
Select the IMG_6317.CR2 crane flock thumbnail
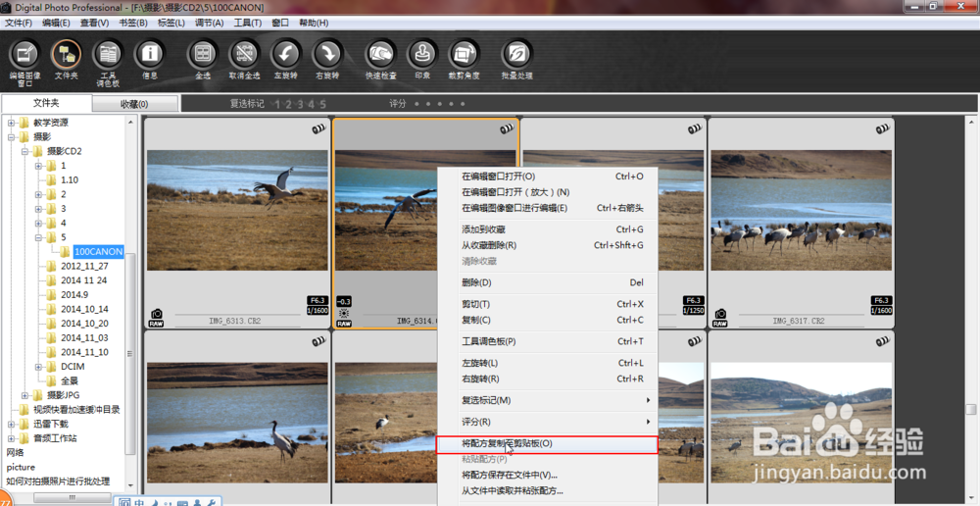(802, 223)
